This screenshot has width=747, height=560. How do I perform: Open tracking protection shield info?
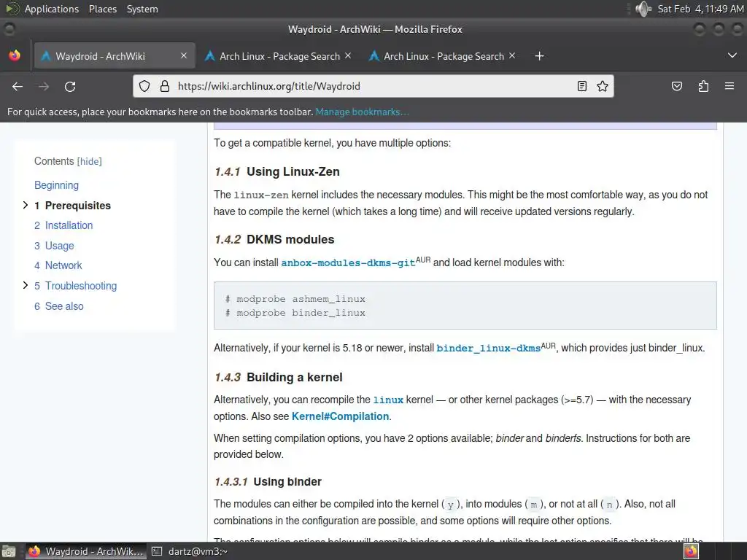tap(144, 86)
